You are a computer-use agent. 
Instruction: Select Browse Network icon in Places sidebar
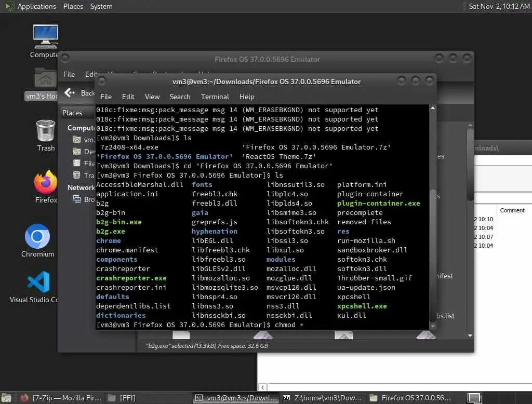pos(77,199)
